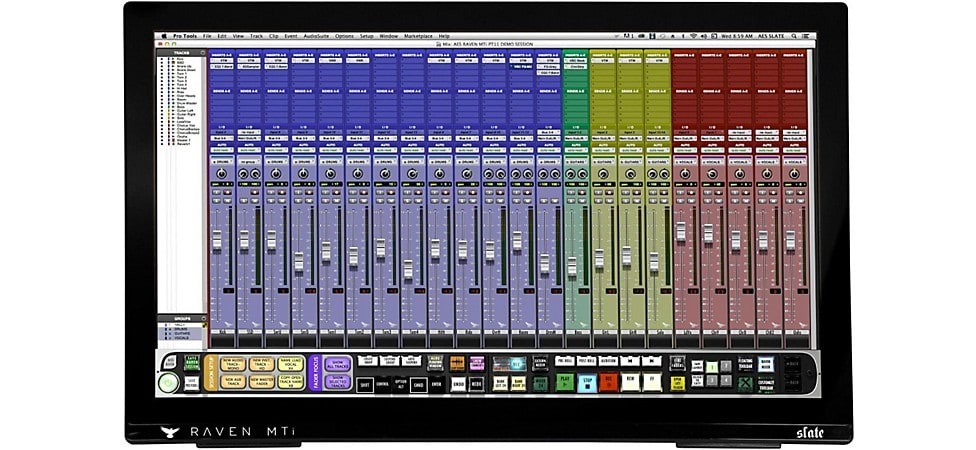The height and width of the screenshot is (450, 976).
Task: Toggle the OPTION ALT modifier key
Action: [x=400, y=384]
